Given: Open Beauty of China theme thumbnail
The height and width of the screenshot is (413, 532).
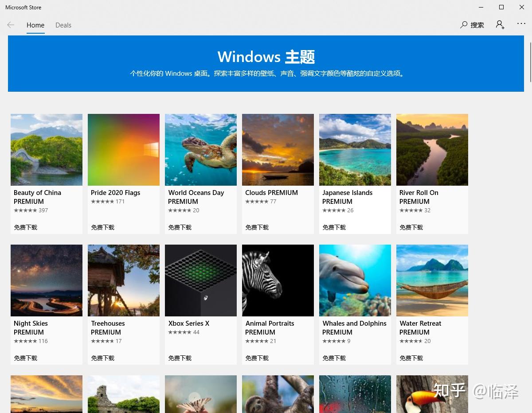Looking at the screenshot, I should point(47,150).
